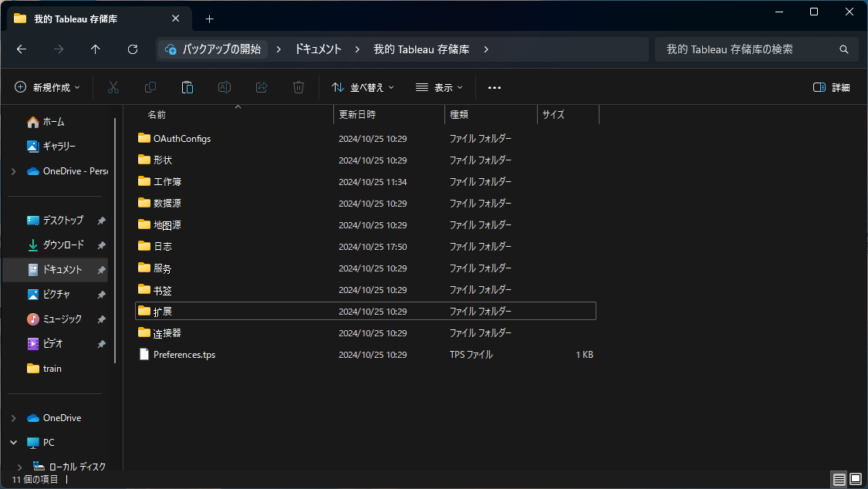Viewport: 868px width, 489px height.
Task: Close the 我的 Tableau 存储库 tab
Action: click(x=175, y=19)
